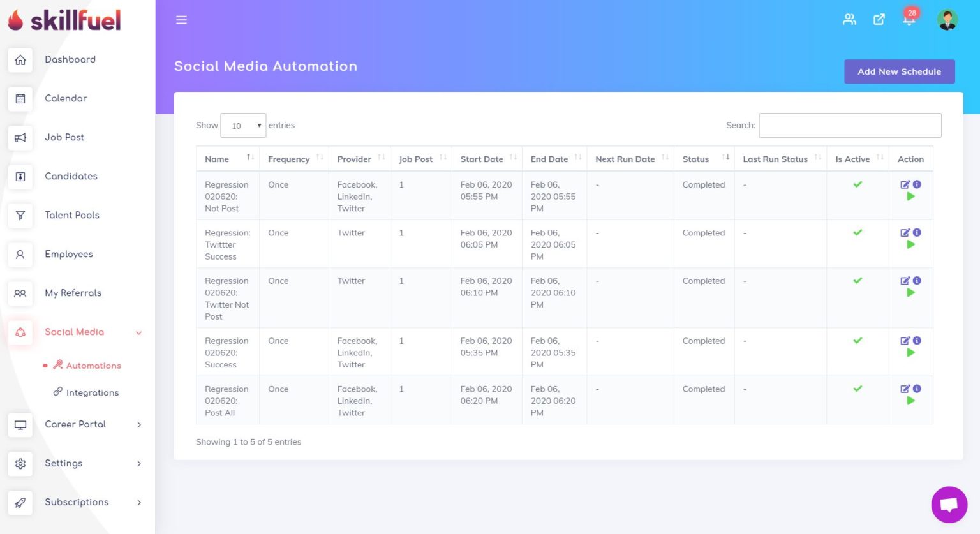The width and height of the screenshot is (980, 534).
Task: Click inside the Search field
Action: pyautogui.click(x=849, y=125)
